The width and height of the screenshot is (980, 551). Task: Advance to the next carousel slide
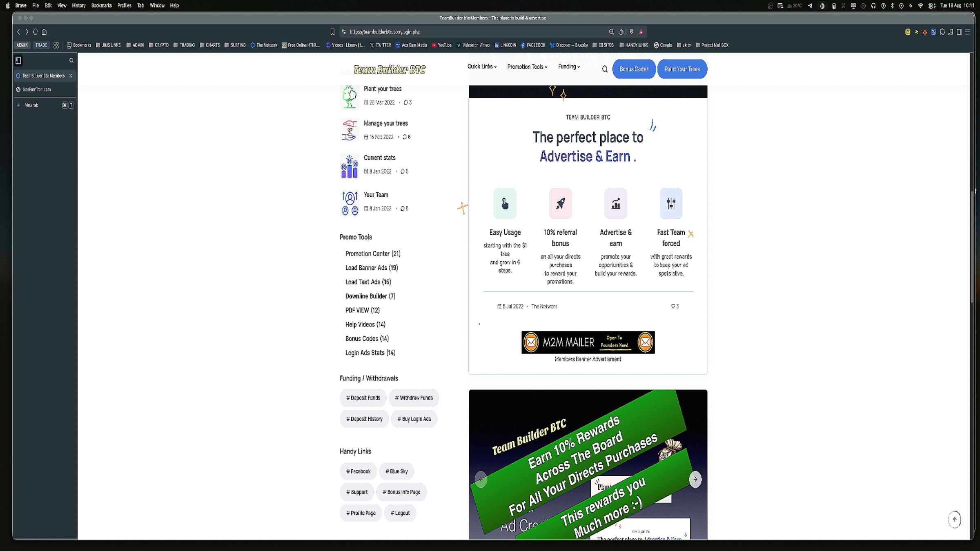click(x=695, y=479)
